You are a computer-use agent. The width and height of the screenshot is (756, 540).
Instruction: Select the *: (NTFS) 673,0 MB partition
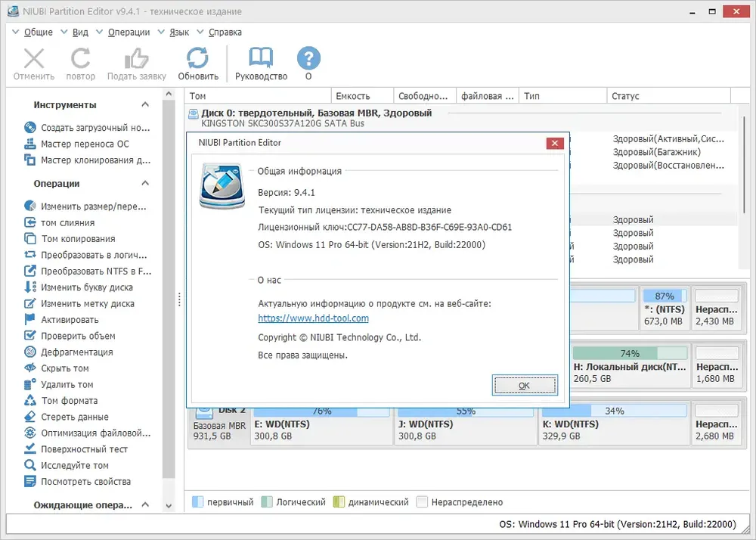coord(665,309)
